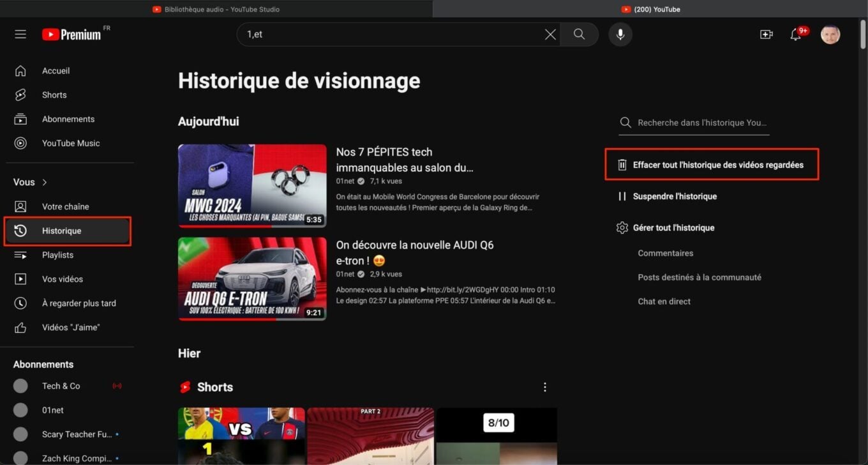Click the Scary Teacher channel avatar
The image size is (868, 465).
coord(20,434)
